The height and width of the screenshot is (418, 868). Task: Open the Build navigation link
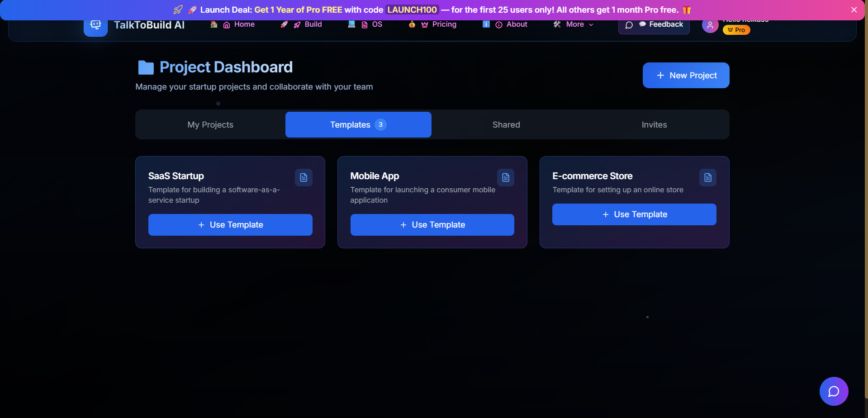tap(301, 24)
